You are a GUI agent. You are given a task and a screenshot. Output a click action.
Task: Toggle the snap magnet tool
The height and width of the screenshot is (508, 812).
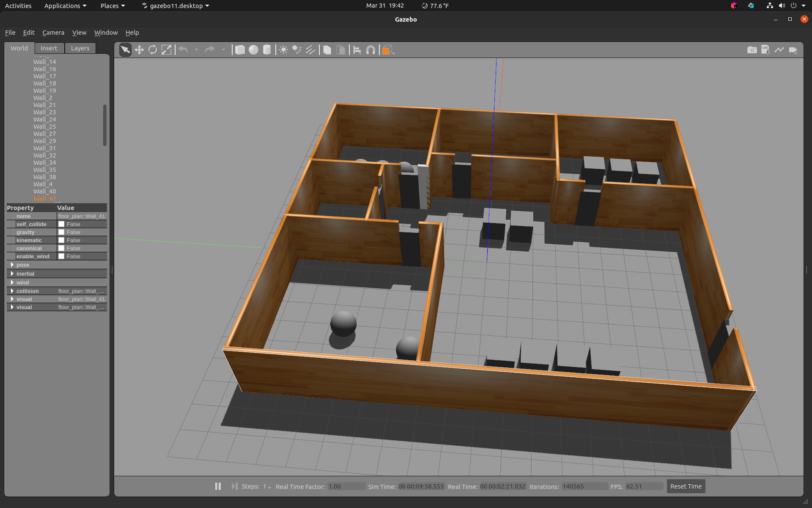pos(370,50)
